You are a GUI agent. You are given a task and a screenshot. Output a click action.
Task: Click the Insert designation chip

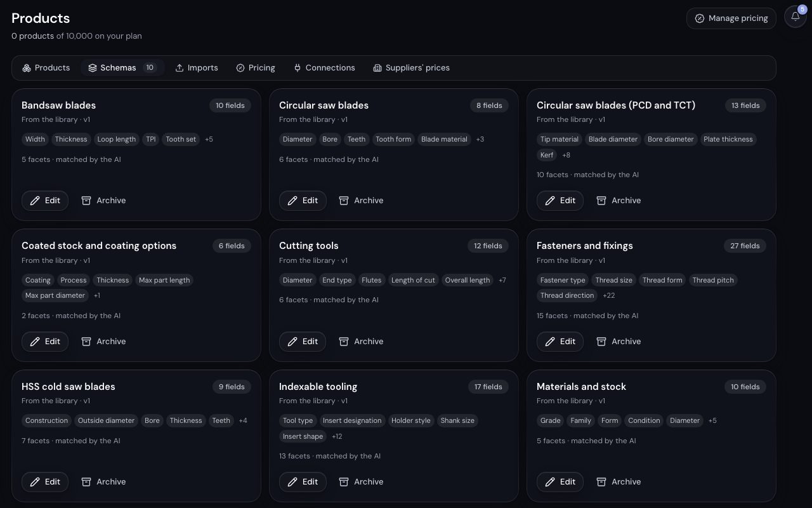click(x=352, y=420)
